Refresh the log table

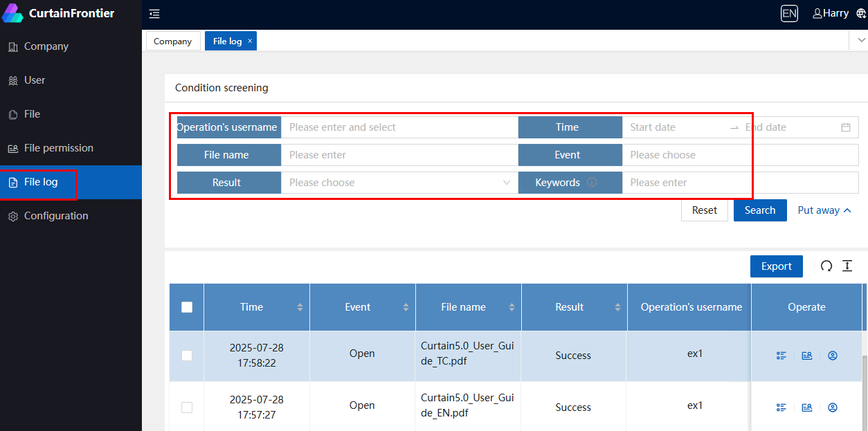(826, 266)
